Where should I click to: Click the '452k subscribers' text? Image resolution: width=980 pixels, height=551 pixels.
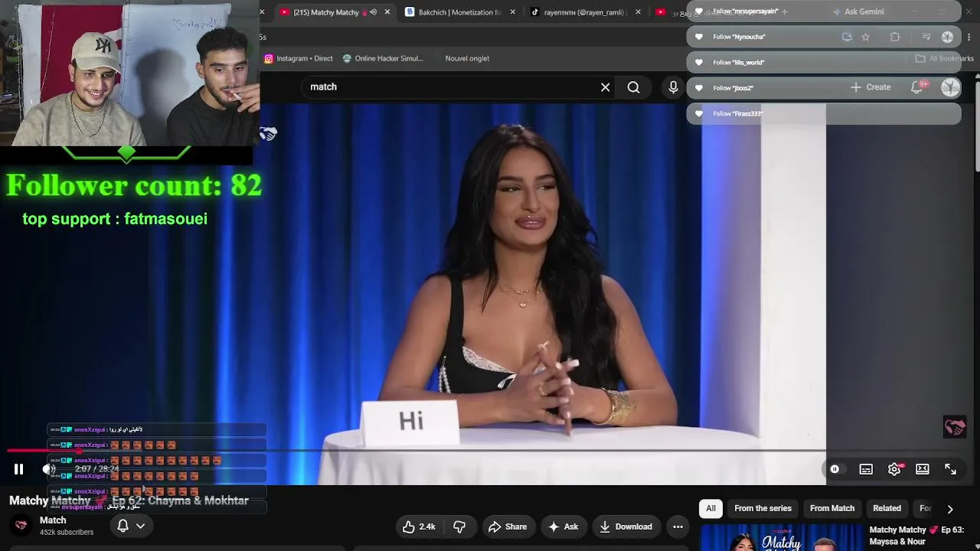pos(67,533)
